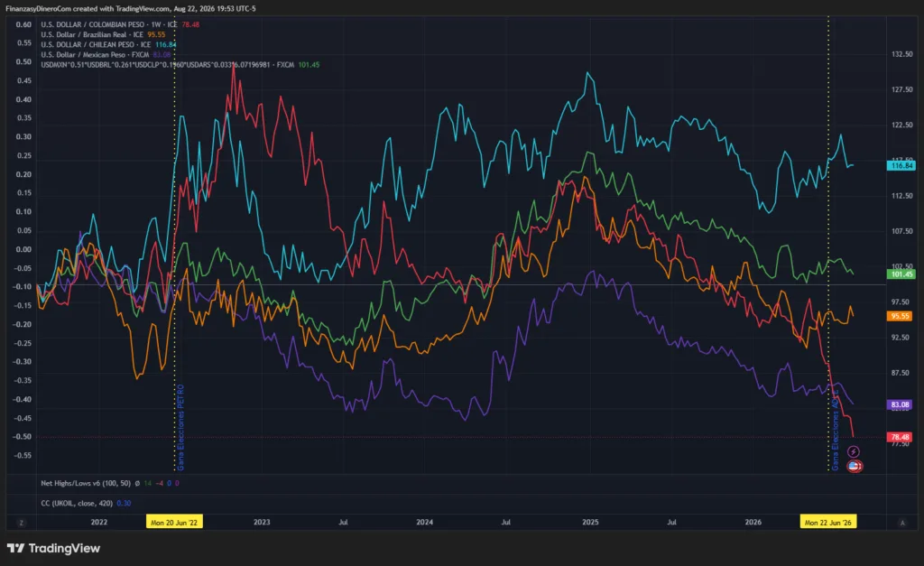
Task: Select the yellow Mon 20 Jun '22 date marker
Action: (174, 523)
